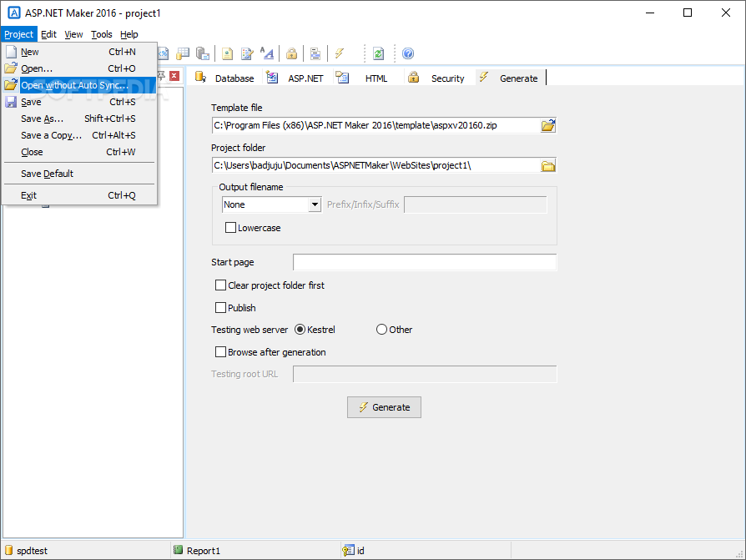
Task: Switch to the Generate tab
Action: pos(510,78)
